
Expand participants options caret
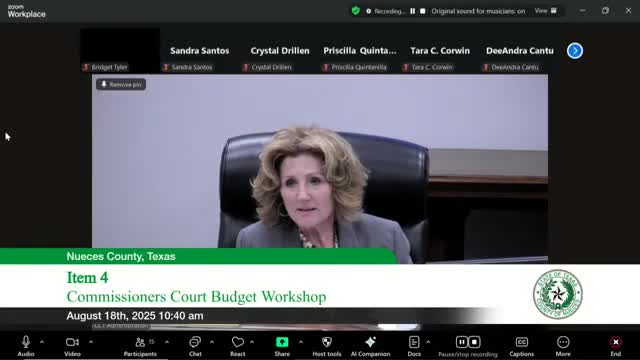click(x=167, y=342)
